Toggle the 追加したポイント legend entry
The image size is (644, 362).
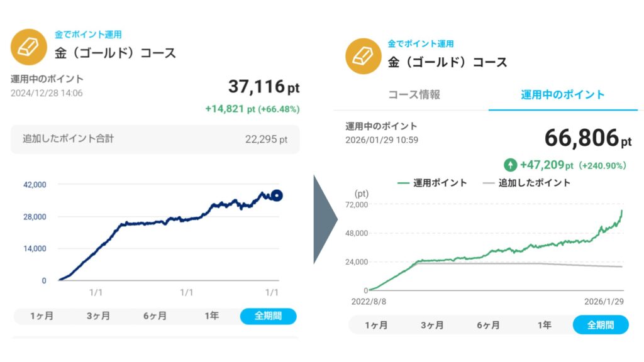(x=526, y=183)
